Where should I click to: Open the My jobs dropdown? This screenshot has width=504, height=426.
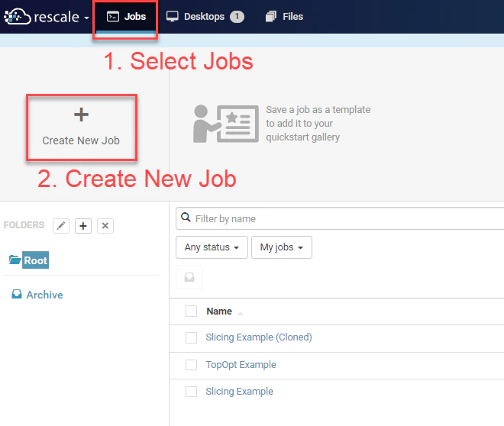pos(282,247)
